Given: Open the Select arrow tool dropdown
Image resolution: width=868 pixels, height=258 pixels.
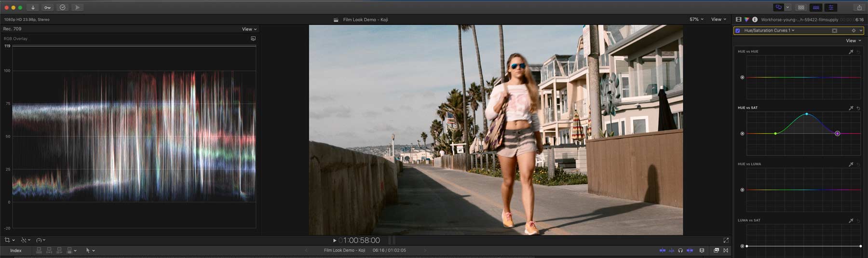Looking at the screenshot, I should (x=90, y=251).
